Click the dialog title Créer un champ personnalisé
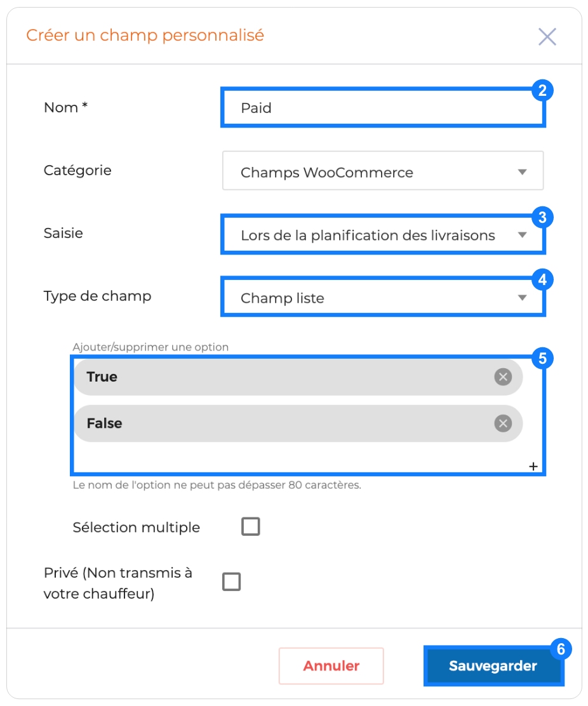 point(145,35)
